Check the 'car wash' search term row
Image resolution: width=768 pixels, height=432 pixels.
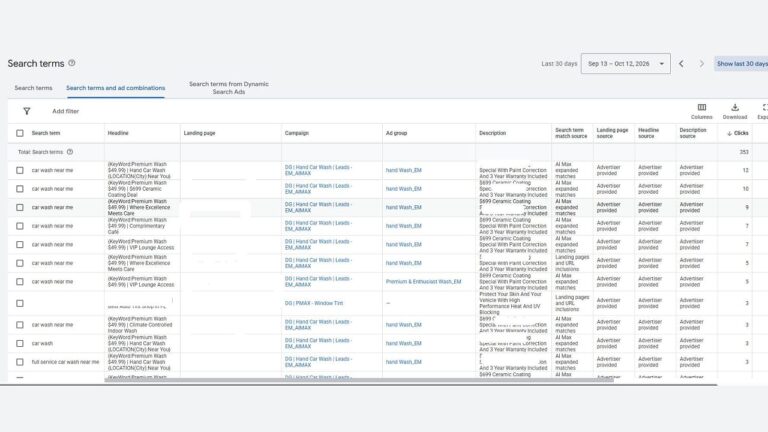point(20,344)
